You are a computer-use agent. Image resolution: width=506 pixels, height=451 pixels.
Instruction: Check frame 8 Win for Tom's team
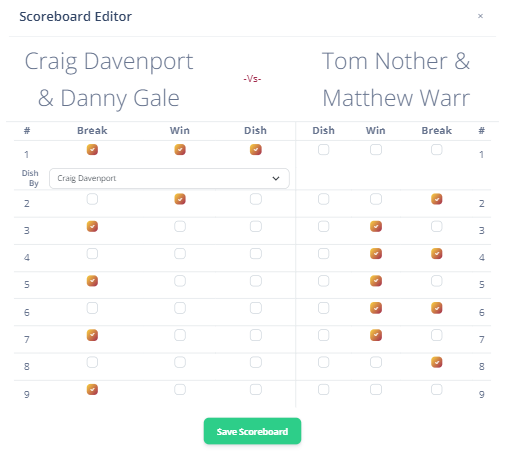click(376, 362)
